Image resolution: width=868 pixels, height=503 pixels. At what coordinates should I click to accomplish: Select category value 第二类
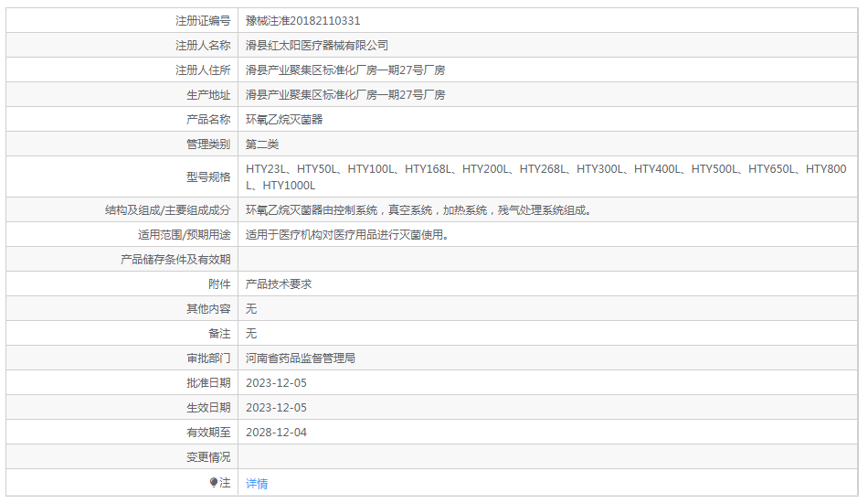(x=262, y=144)
